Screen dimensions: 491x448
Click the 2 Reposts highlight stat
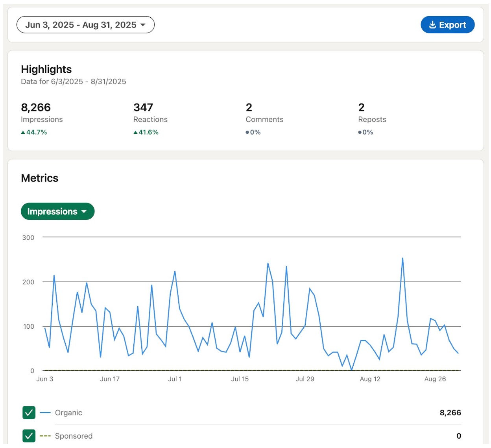coord(361,107)
